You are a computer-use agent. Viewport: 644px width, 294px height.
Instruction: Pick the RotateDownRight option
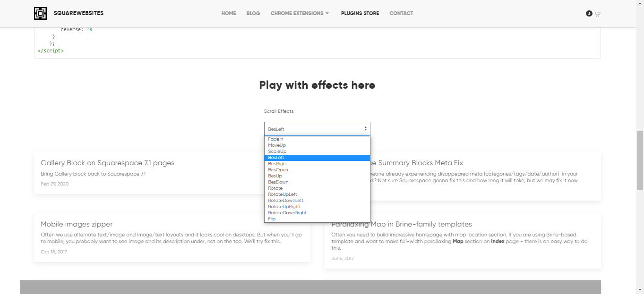pyautogui.click(x=317, y=213)
